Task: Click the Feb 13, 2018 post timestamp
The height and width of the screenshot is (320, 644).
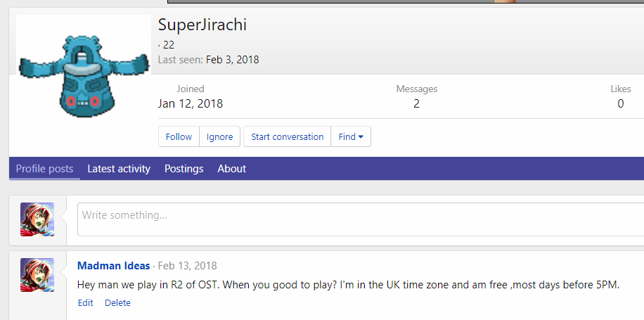Action: 187,266
